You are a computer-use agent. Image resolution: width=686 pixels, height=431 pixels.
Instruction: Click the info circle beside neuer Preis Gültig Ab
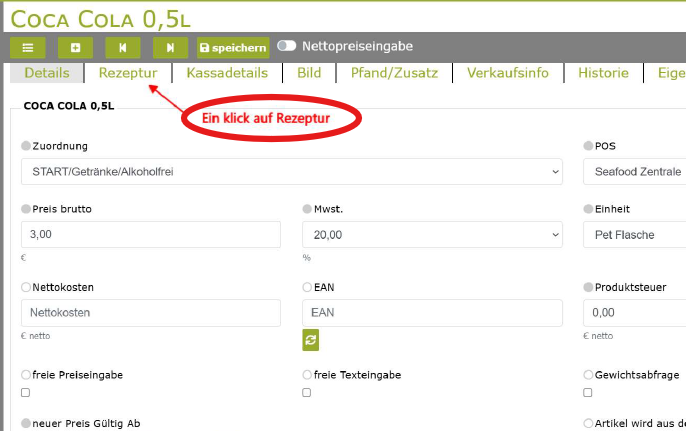tap(26, 423)
